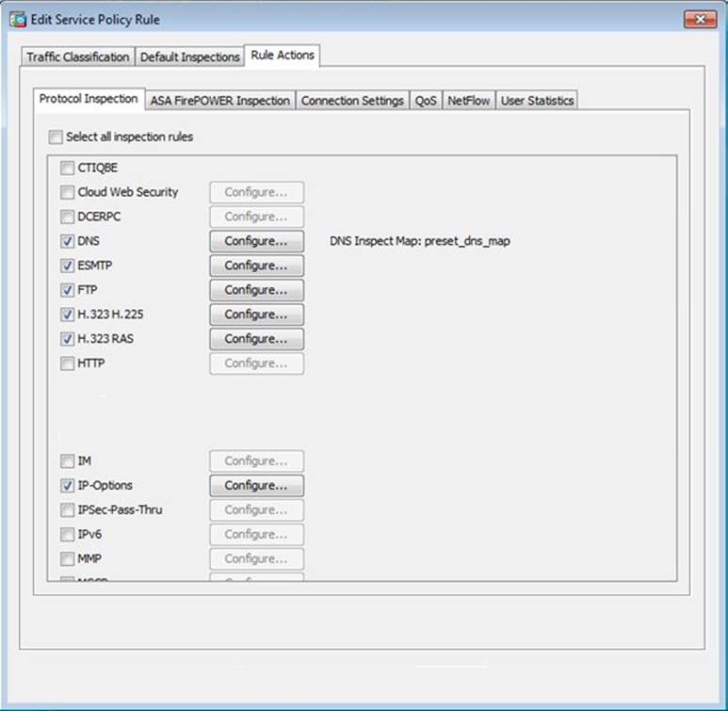
Task: Open the Connection Settings tab
Action: [x=352, y=101]
